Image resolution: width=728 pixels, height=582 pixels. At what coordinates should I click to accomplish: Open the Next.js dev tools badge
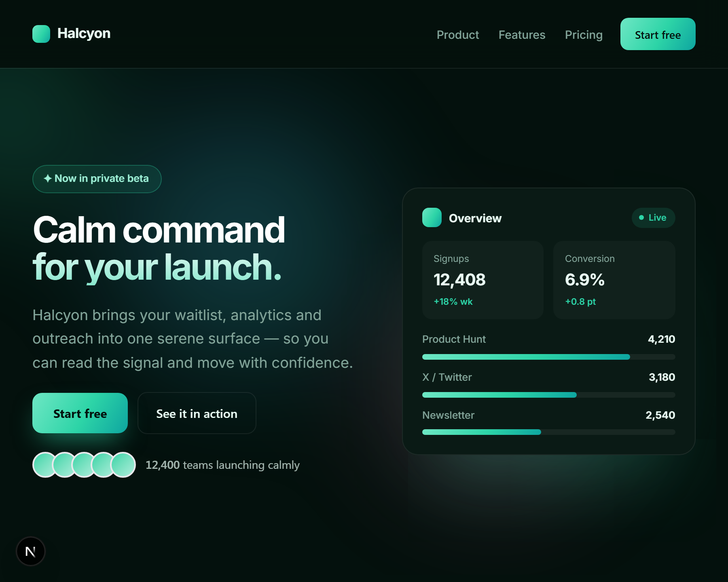31,551
